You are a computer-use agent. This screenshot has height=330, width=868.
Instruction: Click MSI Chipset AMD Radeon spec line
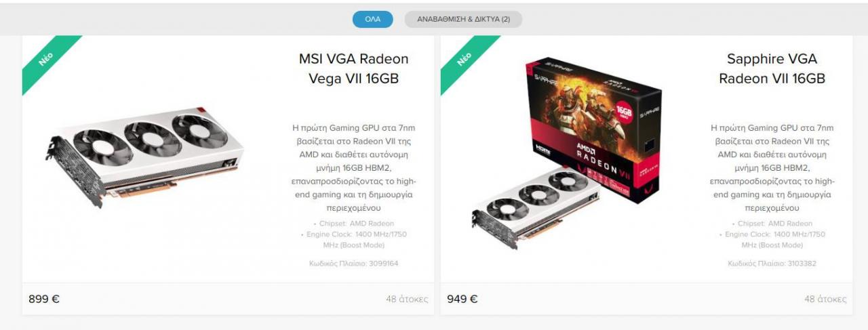point(353,224)
